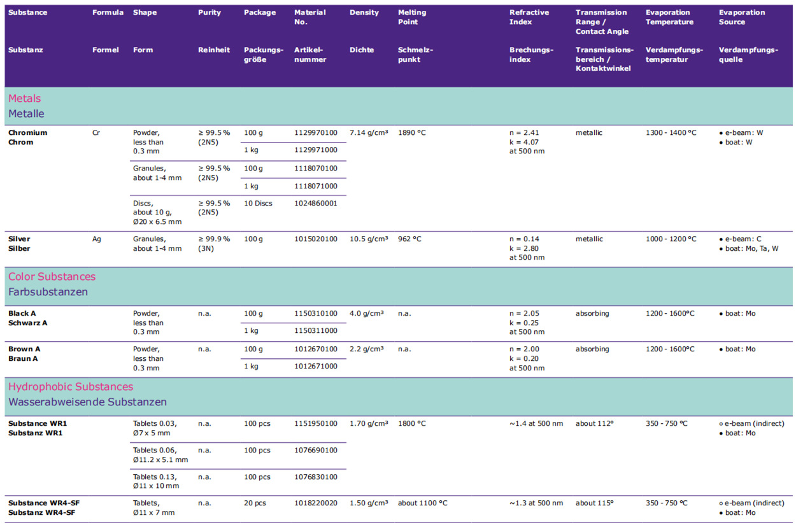Screen dimensions: 796x532
Task: Click material number 1129970100
Action: tap(316, 133)
